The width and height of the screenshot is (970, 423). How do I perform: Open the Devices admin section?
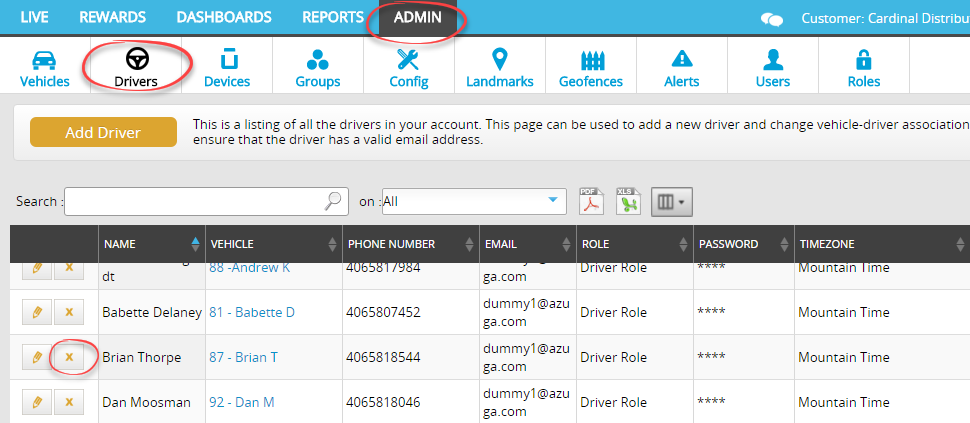(x=227, y=67)
